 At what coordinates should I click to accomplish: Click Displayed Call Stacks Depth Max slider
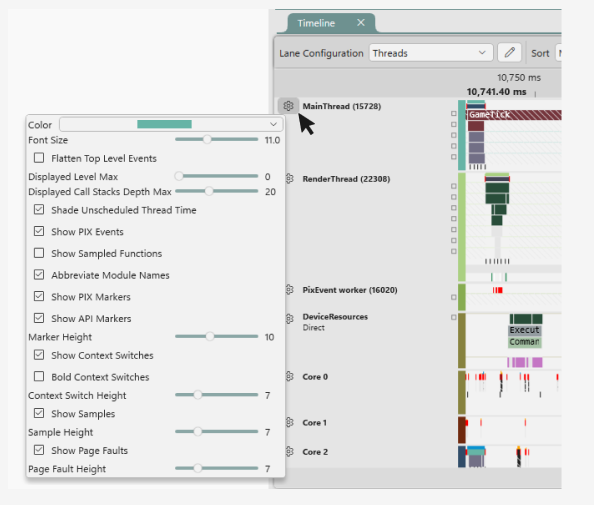click(216, 191)
